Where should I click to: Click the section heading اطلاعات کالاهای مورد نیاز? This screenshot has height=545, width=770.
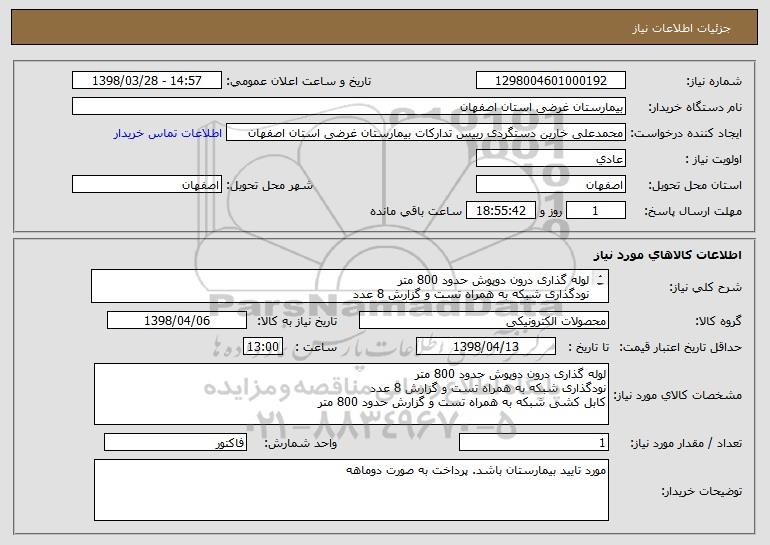667,255
